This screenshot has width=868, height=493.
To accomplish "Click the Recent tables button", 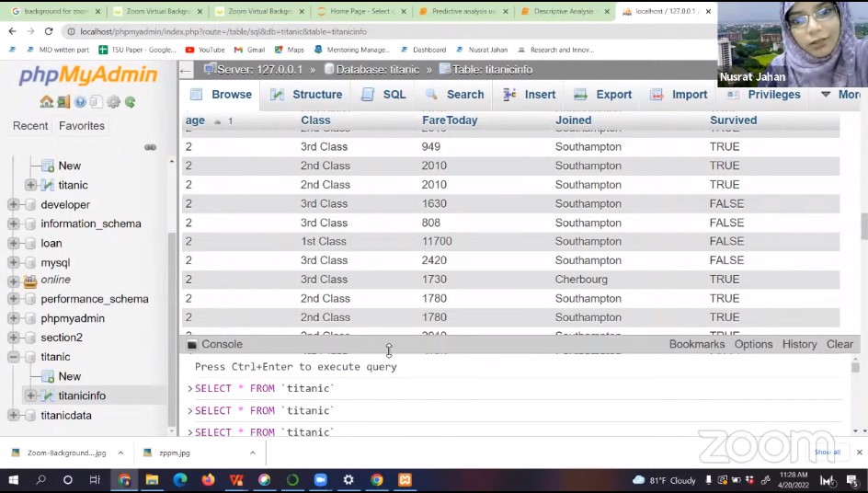I will (30, 126).
